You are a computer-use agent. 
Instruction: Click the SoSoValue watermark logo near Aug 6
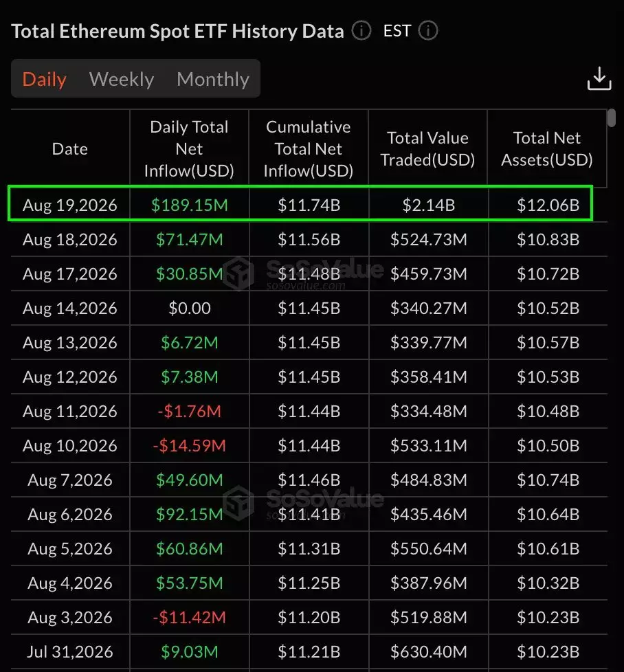tap(238, 503)
